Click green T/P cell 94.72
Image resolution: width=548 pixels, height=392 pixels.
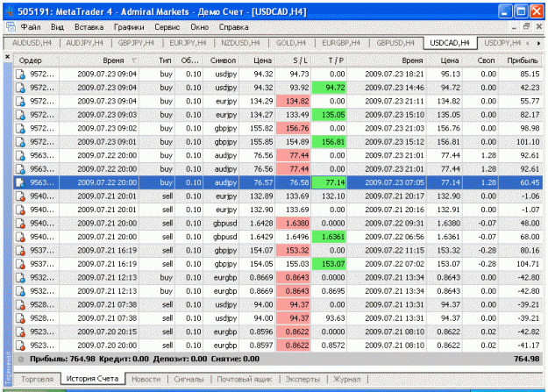(329, 88)
